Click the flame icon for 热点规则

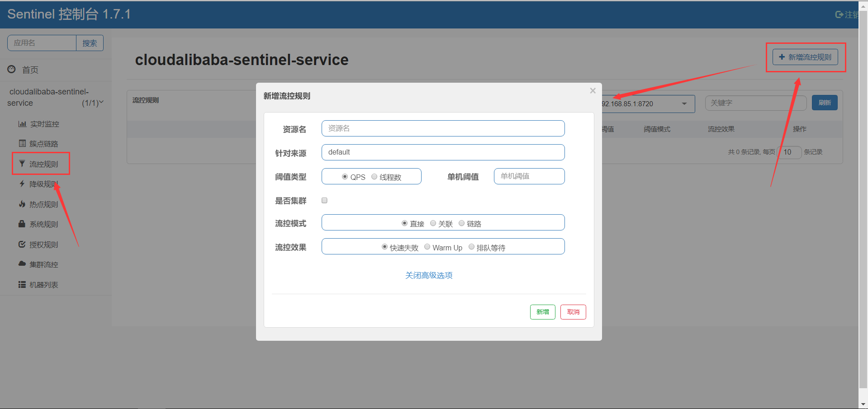coord(22,204)
